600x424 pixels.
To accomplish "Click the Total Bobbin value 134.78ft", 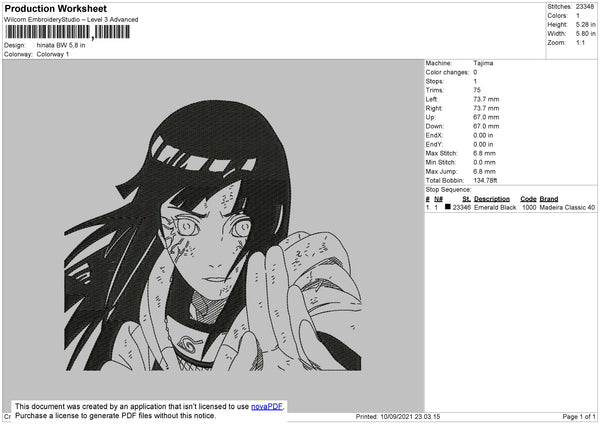I will click(x=485, y=181).
